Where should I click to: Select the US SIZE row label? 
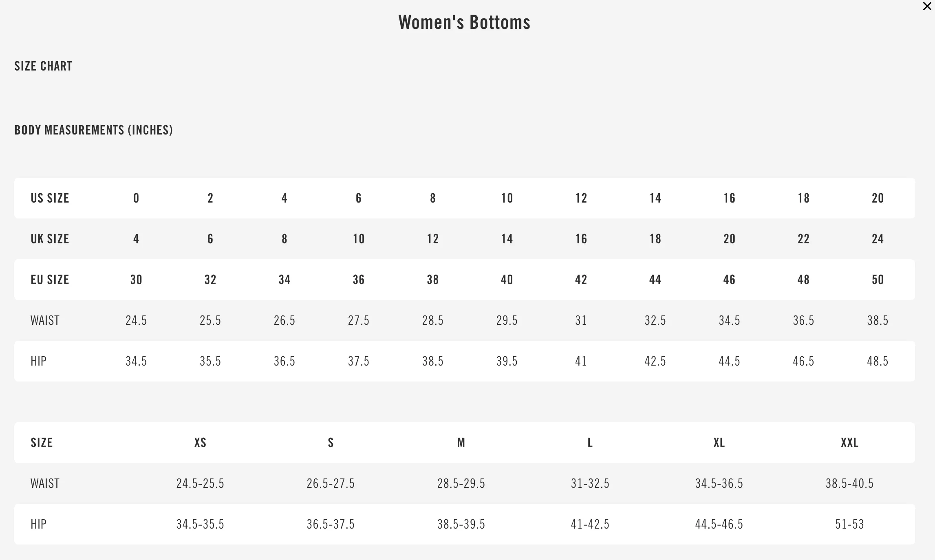(x=50, y=198)
